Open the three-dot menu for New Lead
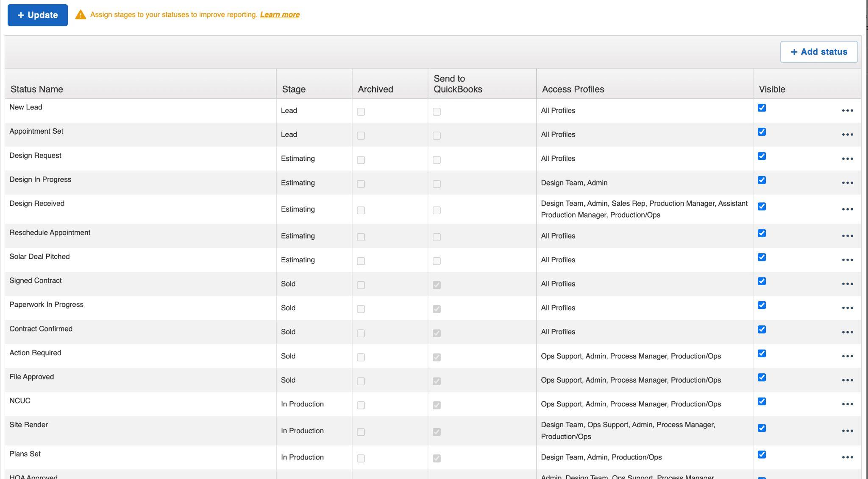 (847, 111)
